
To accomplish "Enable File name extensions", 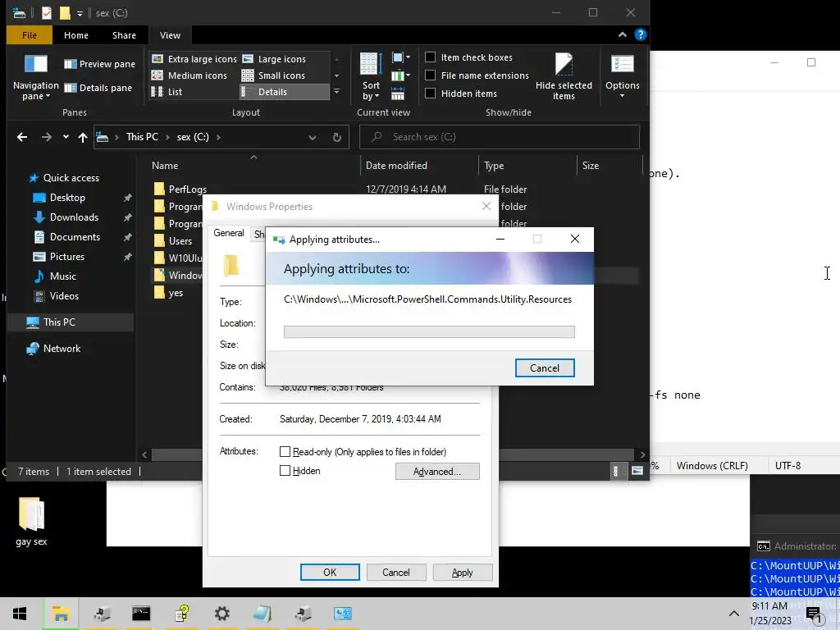I will 430,75.
